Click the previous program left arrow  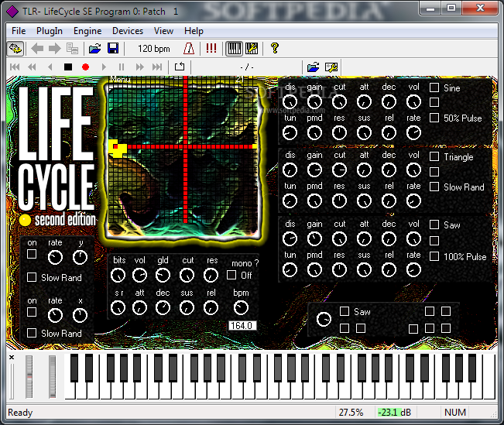pyautogui.click(x=37, y=49)
